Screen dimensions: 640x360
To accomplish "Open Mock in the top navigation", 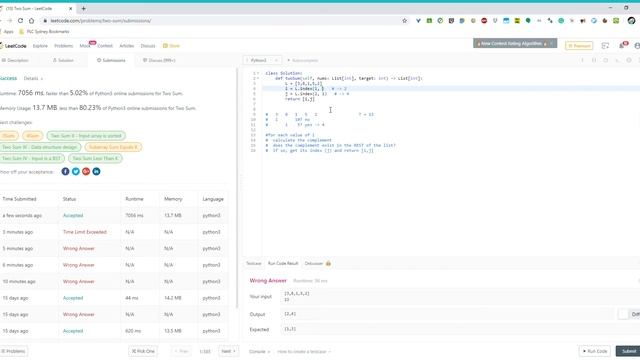I will coord(85,46).
